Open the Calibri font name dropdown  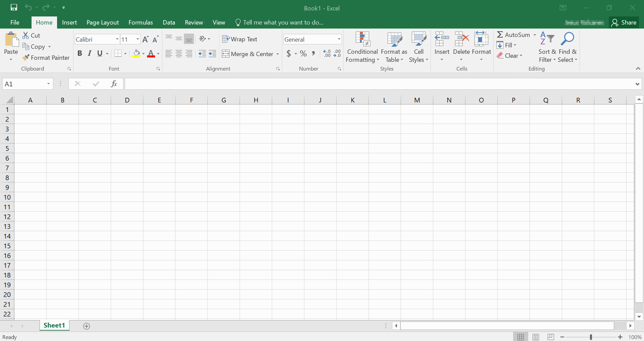tap(117, 39)
